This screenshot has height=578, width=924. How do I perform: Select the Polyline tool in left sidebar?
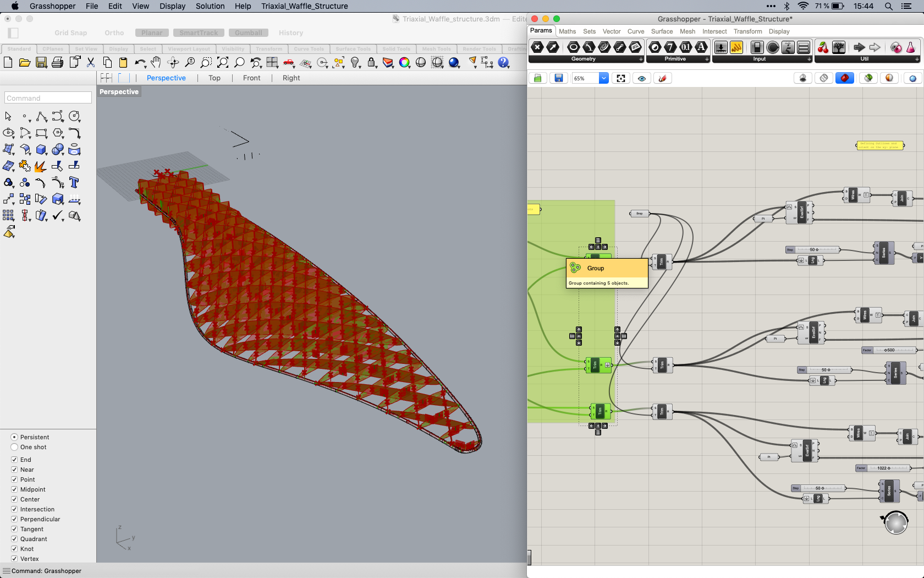[41, 117]
